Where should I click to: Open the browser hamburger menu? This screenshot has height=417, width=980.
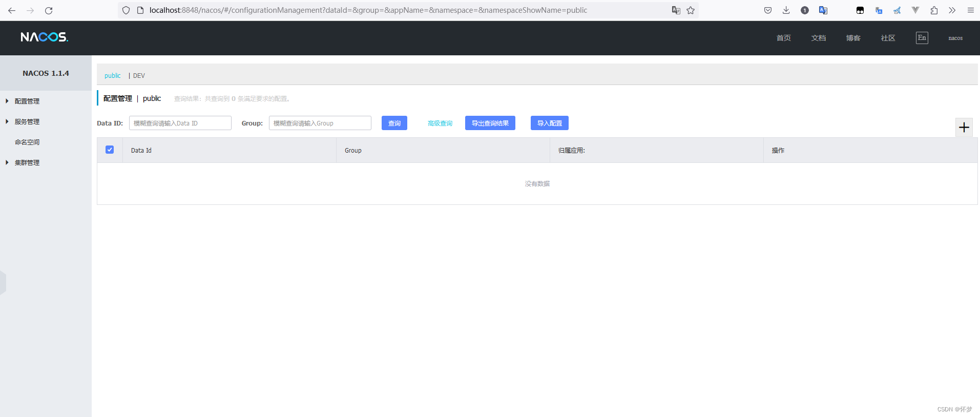(x=971, y=10)
